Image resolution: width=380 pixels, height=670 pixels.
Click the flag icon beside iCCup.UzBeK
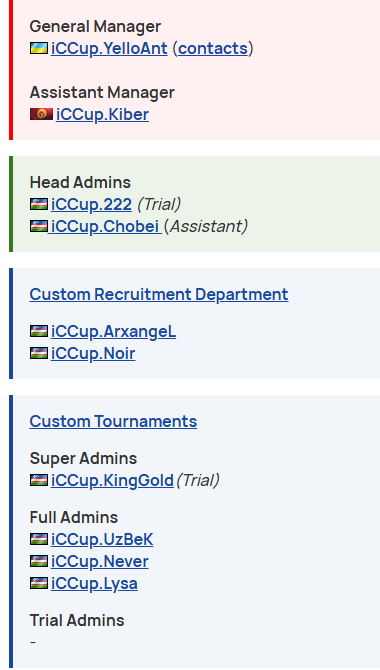coord(38,539)
